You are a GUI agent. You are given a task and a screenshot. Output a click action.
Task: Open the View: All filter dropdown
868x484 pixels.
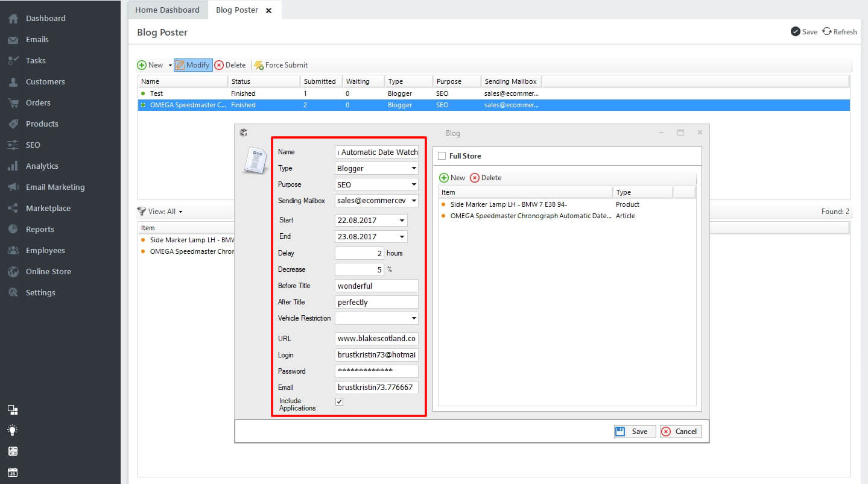[x=160, y=212]
